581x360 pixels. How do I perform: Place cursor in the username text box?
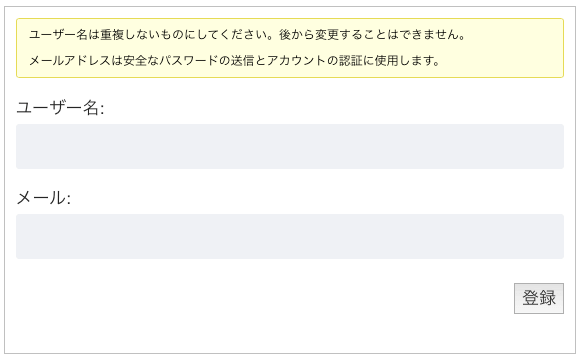click(x=290, y=146)
